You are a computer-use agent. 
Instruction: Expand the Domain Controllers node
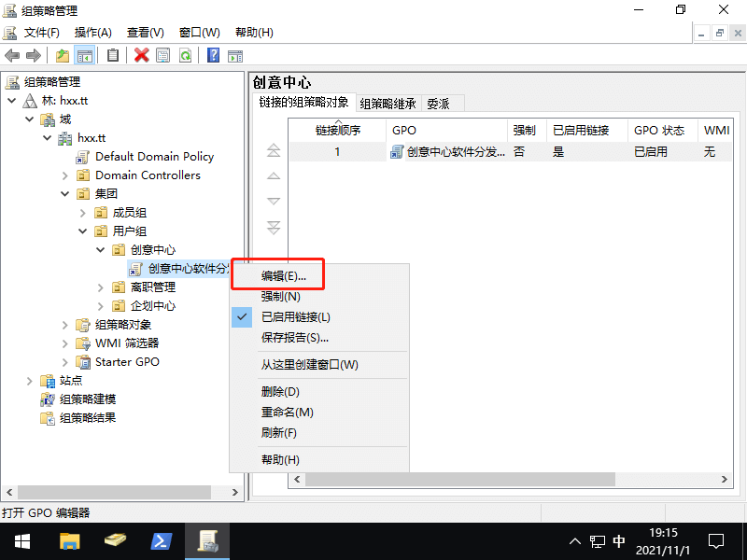65,175
